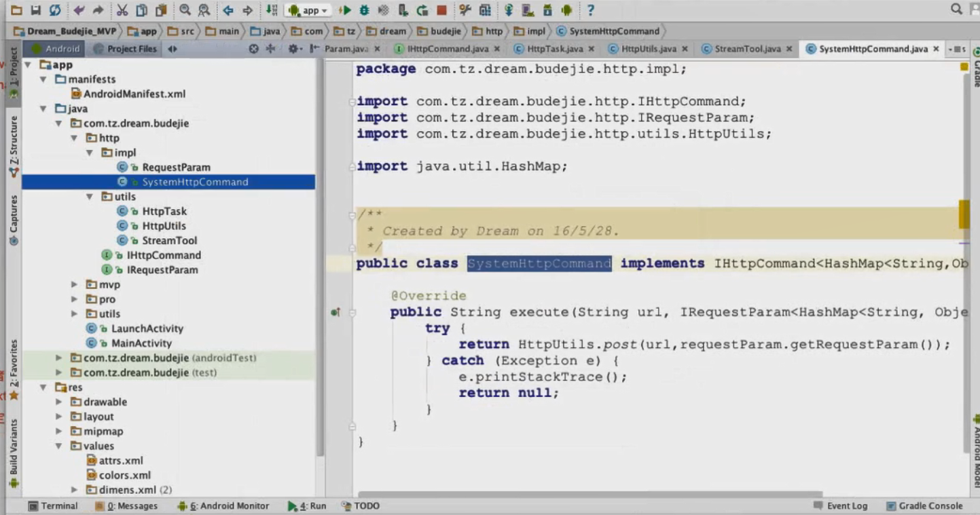Viewport: 980px width, 515px height.
Task: Click the Search Everywhere magnifier icon
Action: (956, 9)
